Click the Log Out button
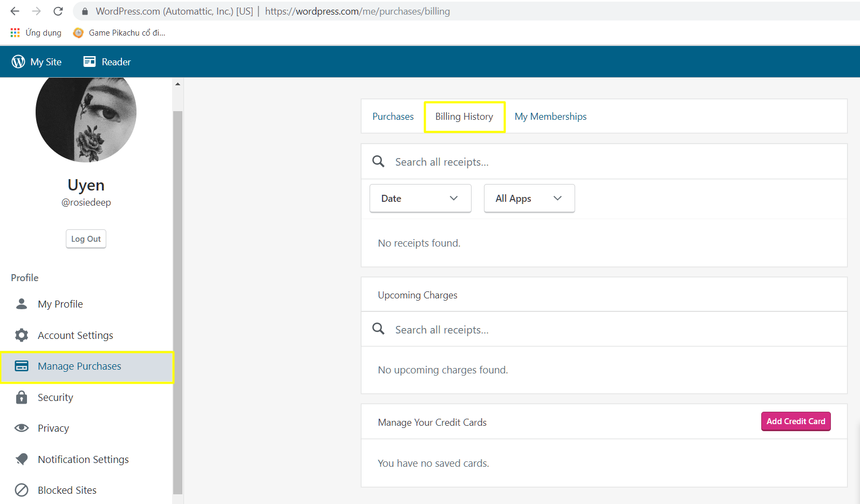Viewport: 860px width, 504px height. point(86,239)
